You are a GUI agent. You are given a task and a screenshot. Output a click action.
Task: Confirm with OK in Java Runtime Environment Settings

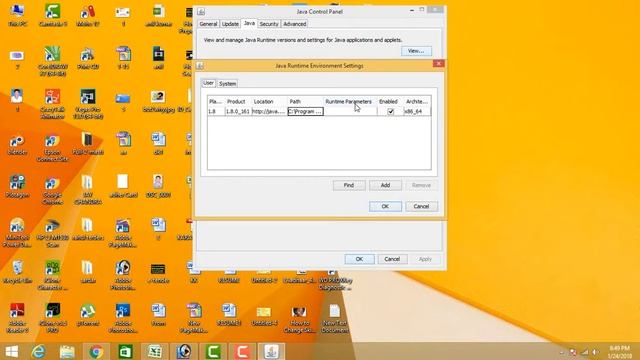385,207
